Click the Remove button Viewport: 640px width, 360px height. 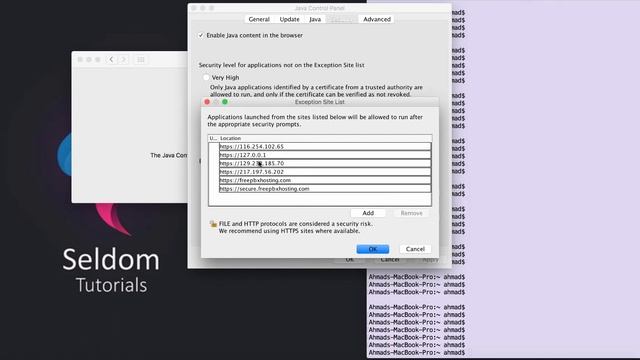click(x=411, y=213)
